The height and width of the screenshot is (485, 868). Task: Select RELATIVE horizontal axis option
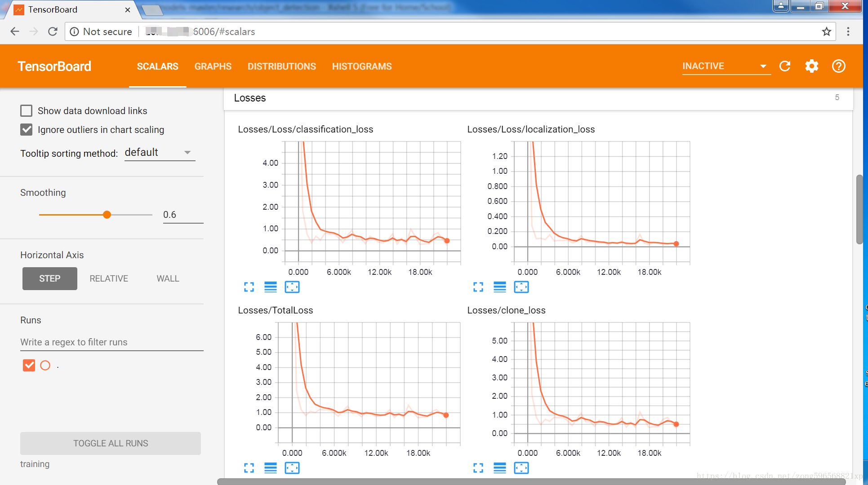tap(109, 278)
